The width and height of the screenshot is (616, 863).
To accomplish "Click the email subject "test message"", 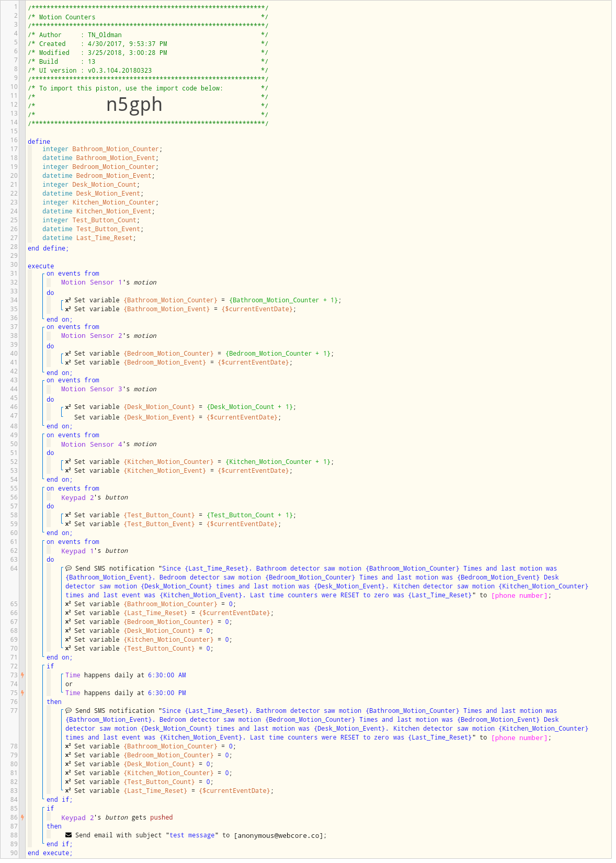I will (x=193, y=835).
